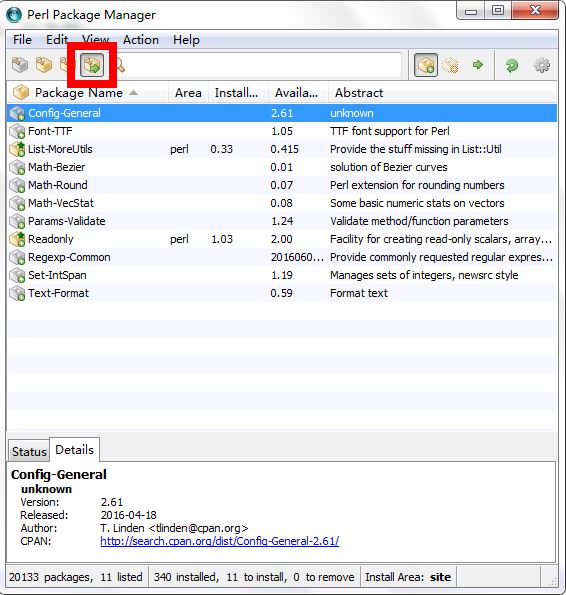Click the sort arrow next to Package Name
The height and width of the screenshot is (595, 566).
coord(133,93)
